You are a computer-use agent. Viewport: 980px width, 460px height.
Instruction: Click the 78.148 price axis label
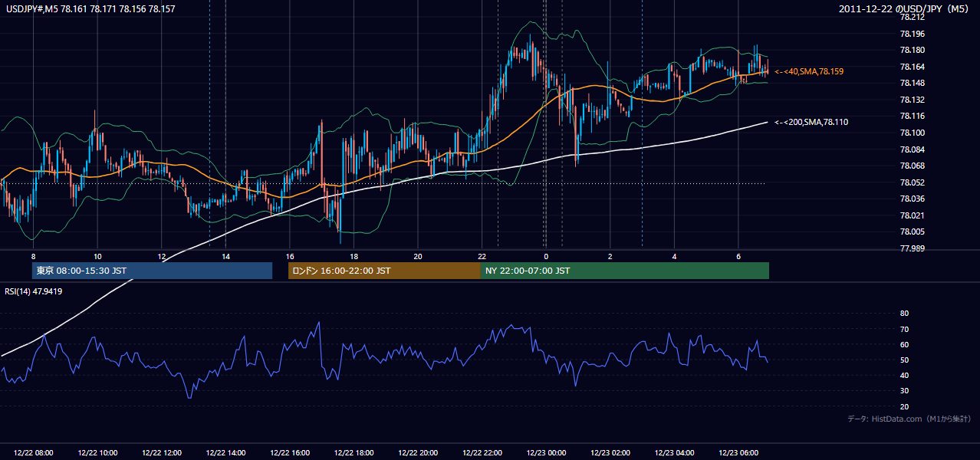[x=913, y=83]
